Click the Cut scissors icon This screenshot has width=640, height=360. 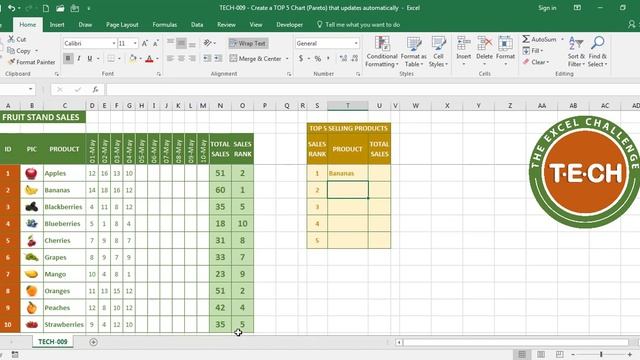(11, 39)
